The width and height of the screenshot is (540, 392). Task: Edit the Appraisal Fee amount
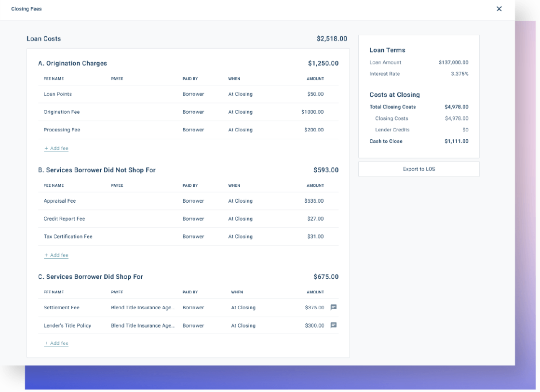click(x=316, y=200)
